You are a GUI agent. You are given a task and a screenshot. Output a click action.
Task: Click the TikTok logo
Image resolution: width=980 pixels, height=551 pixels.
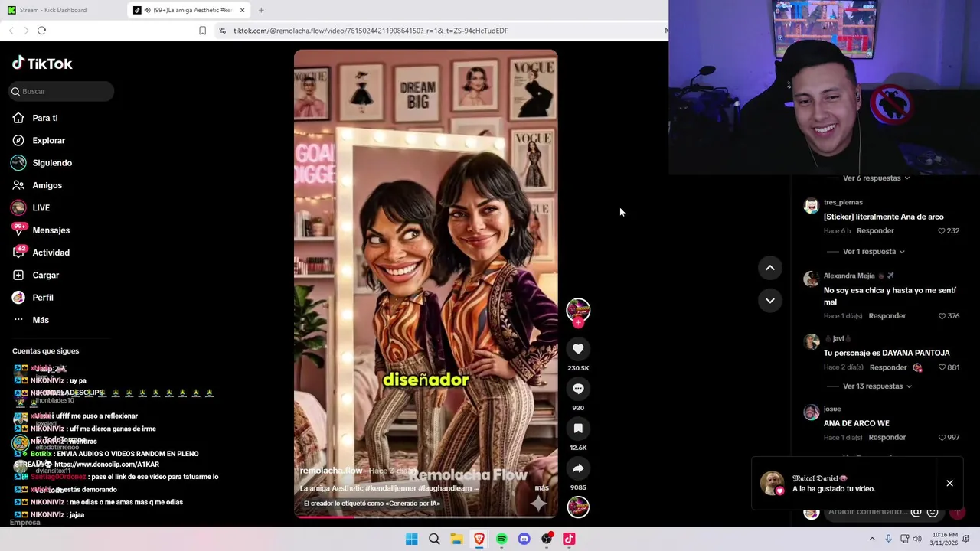(x=42, y=64)
